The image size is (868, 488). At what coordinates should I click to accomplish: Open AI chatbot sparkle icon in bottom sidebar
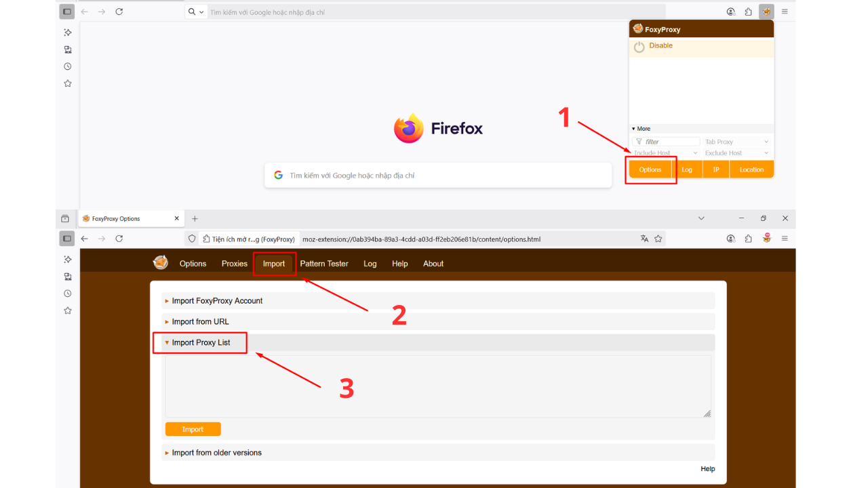pyautogui.click(x=67, y=259)
